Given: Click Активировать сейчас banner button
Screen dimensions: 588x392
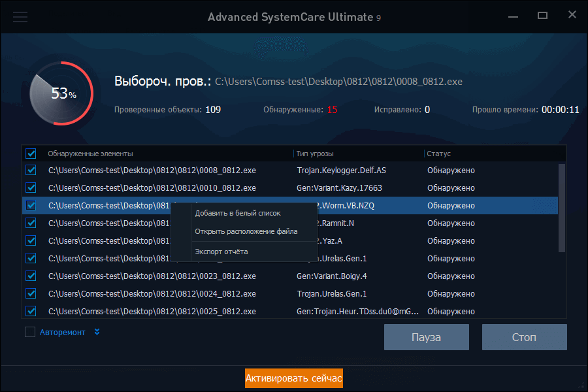Looking at the screenshot, I should tap(293, 378).
